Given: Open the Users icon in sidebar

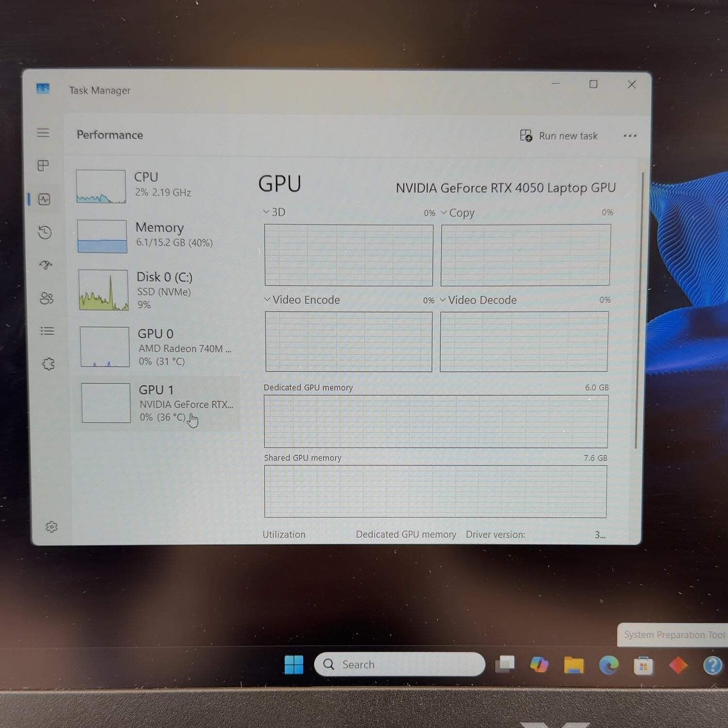Looking at the screenshot, I should pos(47,298).
